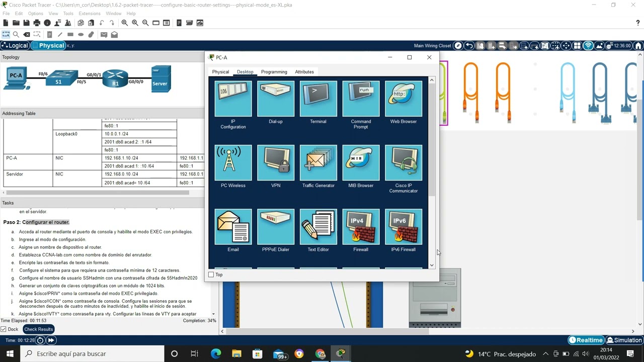The image size is (644, 362).
Task: Open the File menu
Action: tap(6, 14)
